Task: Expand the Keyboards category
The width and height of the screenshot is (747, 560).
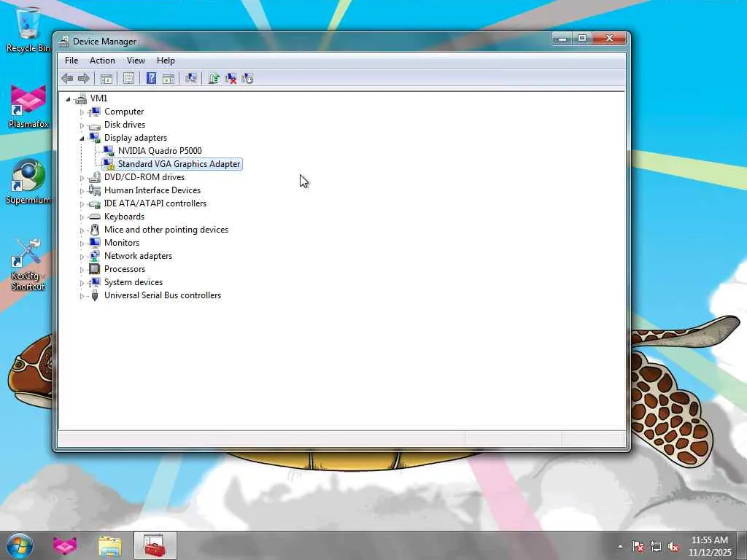Action: tap(82, 217)
